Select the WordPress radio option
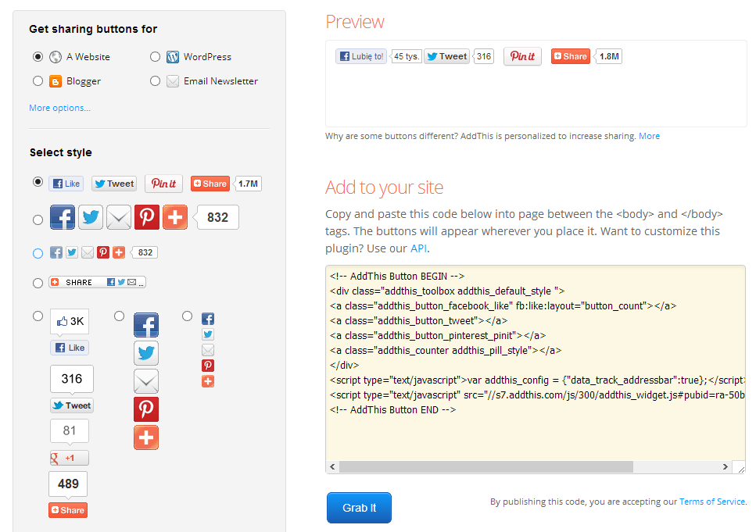756x532 pixels. click(x=155, y=57)
